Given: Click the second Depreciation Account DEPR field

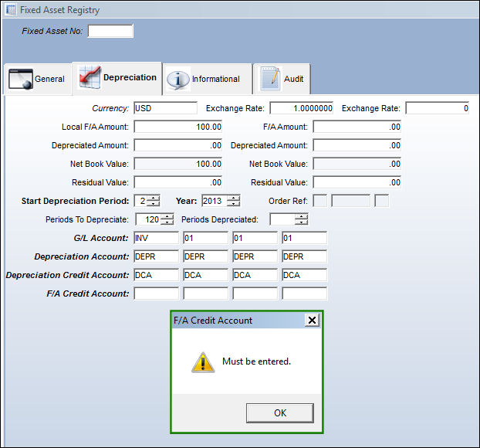Looking at the screenshot, I should [206, 256].
